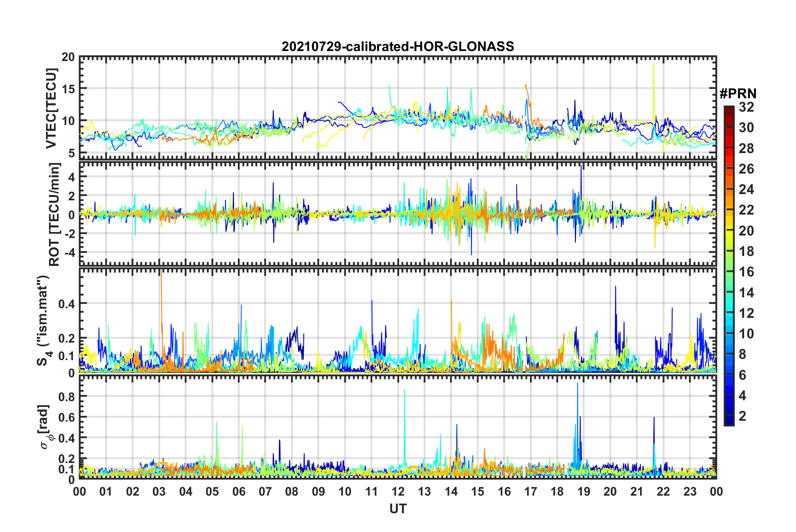Pick the dark red top of the PRN colorbar
The width and height of the screenshot is (796, 532).
729,110
